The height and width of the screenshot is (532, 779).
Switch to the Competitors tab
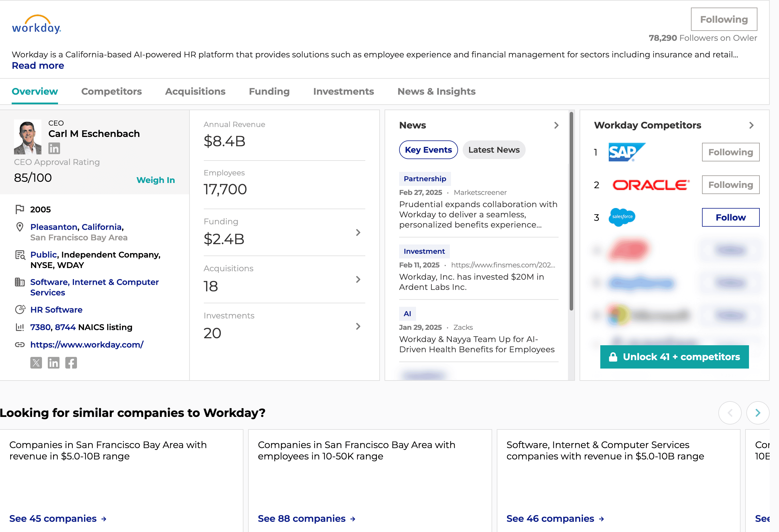point(111,91)
